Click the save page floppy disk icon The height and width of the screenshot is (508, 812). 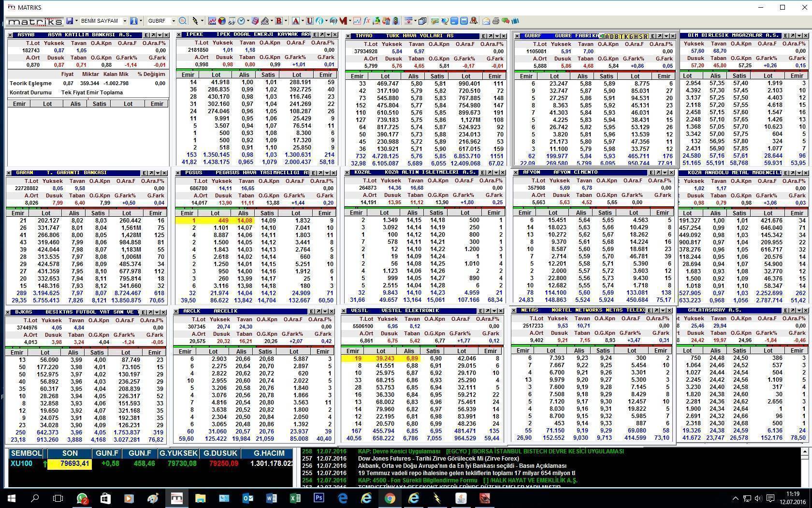coord(70,21)
